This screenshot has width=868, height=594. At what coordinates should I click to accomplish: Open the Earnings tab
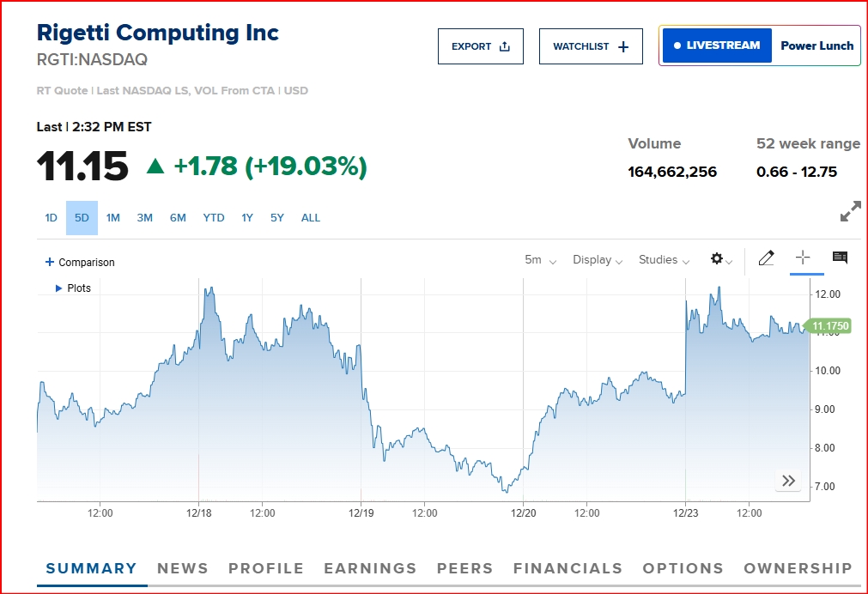point(370,568)
